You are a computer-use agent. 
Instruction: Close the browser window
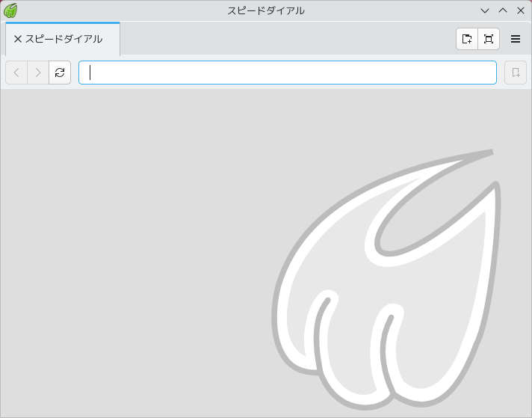[521, 11]
